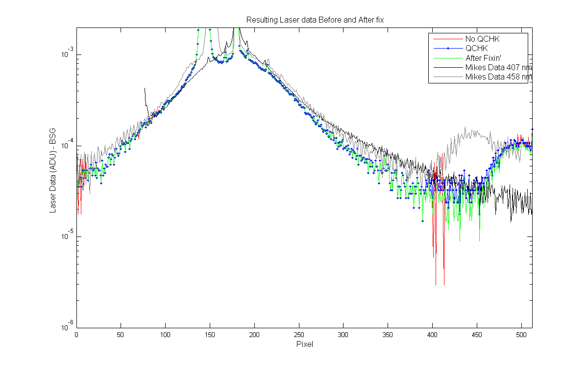The width and height of the screenshot is (588, 368).
Task: Select the x-axis tick label "200"
Action: coord(254,334)
